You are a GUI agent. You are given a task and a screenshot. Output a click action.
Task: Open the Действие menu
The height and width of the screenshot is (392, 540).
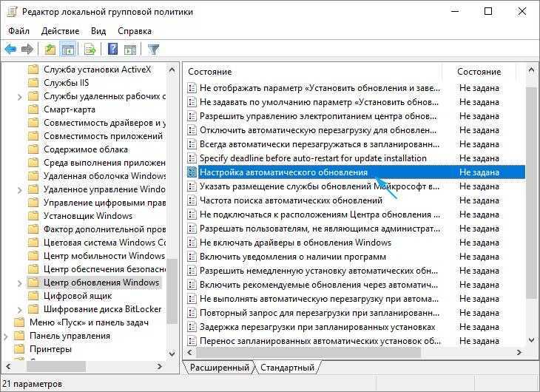(60, 31)
